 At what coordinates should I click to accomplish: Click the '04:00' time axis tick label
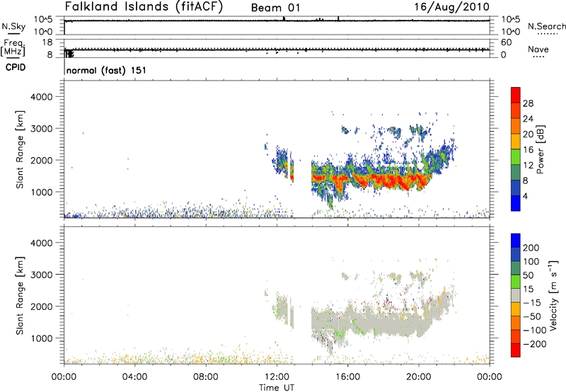[135, 377]
